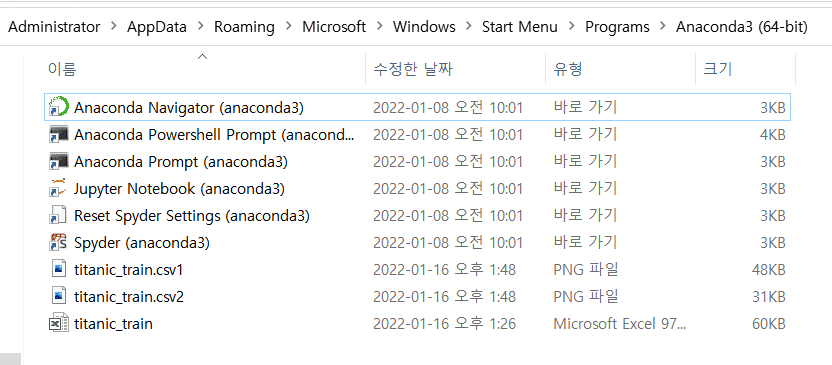
Task: Click the titanic_train.csv1 PNG file icon
Action: (59, 270)
